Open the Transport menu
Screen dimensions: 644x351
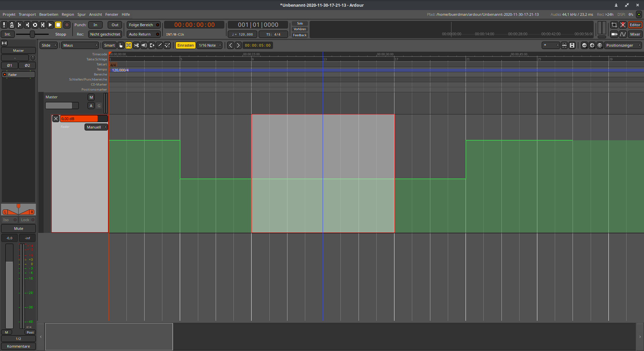tap(27, 14)
